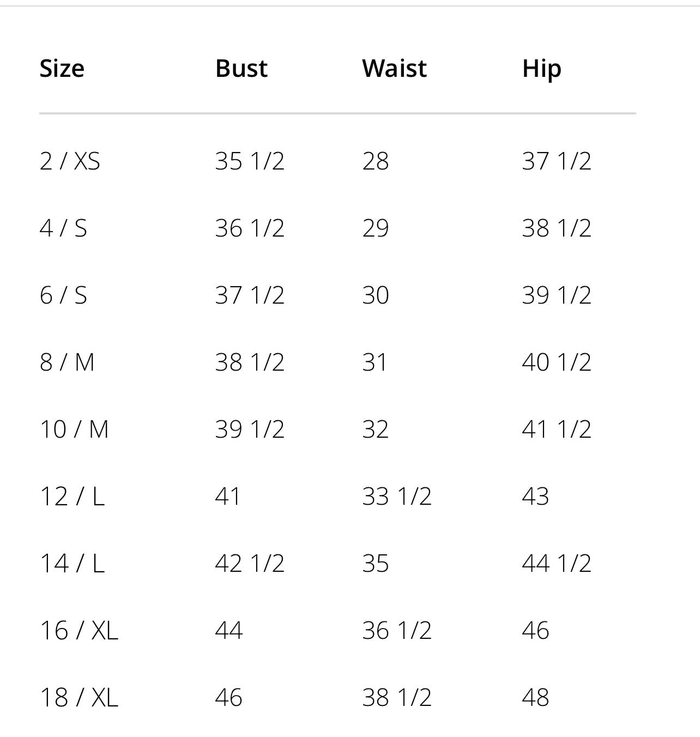
Task: Click the Waist column header
Action: (x=394, y=69)
